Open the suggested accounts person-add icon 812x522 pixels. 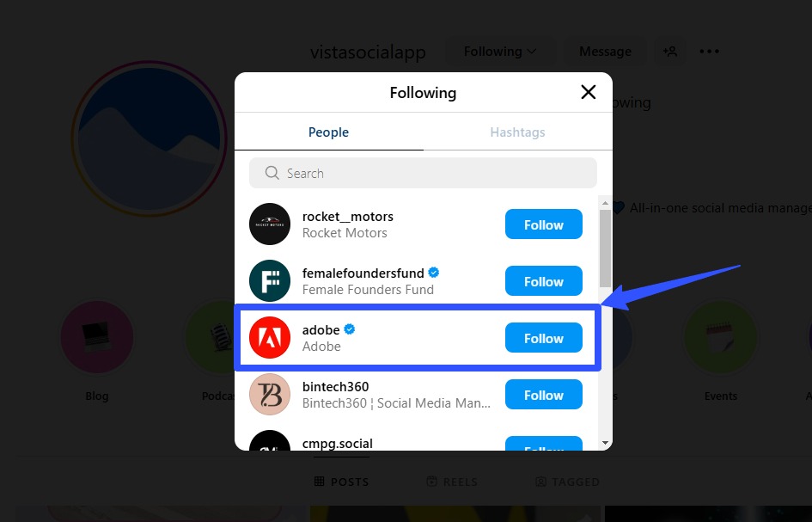pyautogui.click(x=670, y=51)
